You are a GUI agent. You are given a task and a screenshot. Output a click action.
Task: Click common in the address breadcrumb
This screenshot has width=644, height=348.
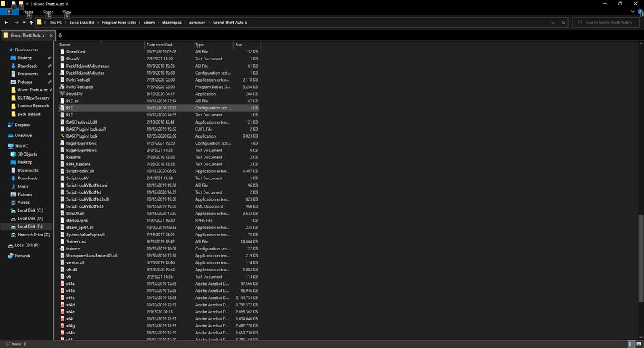[197, 23]
